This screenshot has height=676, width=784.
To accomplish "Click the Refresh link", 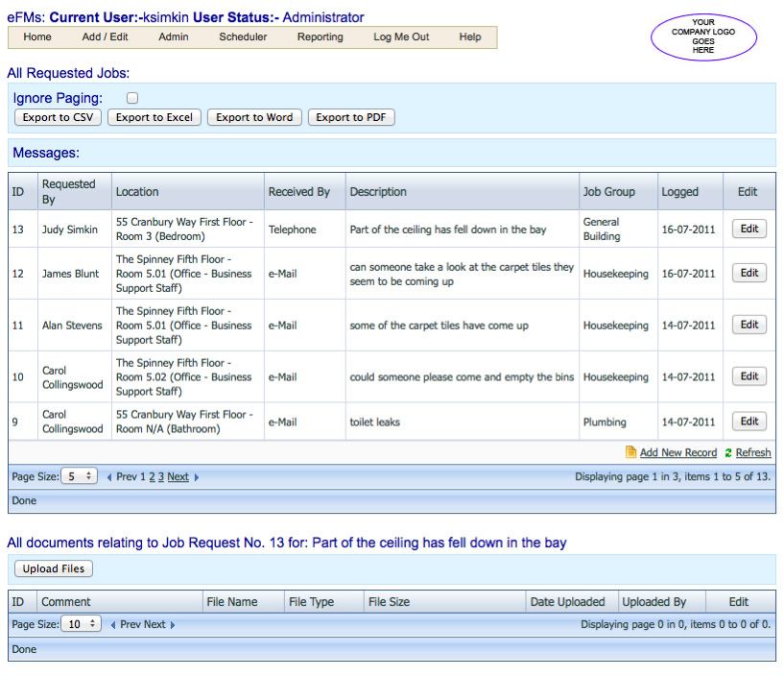I will 753,453.
